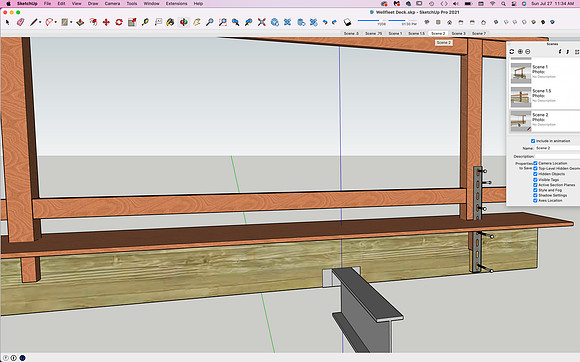Switch to the Scene .5 tab
The height and width of the screenshot is (362, 580).
[351, 33]
